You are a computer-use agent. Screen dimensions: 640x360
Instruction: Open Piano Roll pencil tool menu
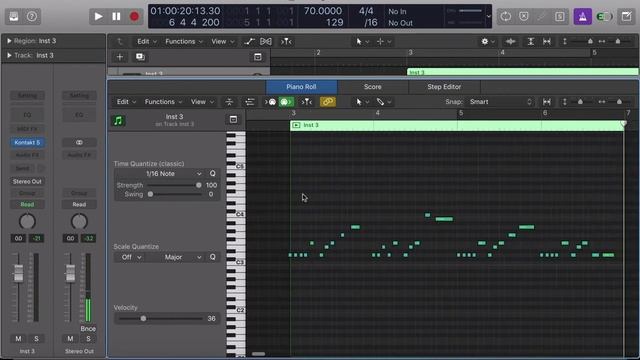tap(384, 102)
